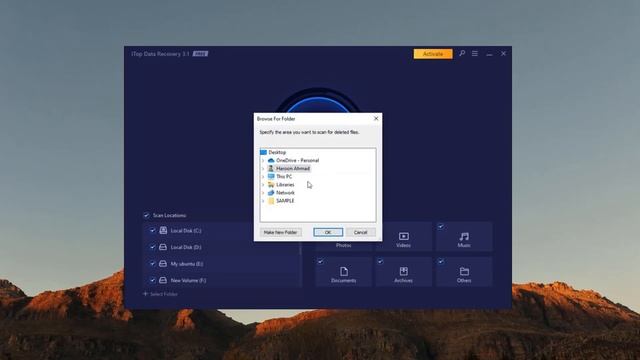This screenshot has height=360, width=640.
Task: Click the Local Disk (D:) drive icon
Action: pyautogui.click(x=163, y=247)
